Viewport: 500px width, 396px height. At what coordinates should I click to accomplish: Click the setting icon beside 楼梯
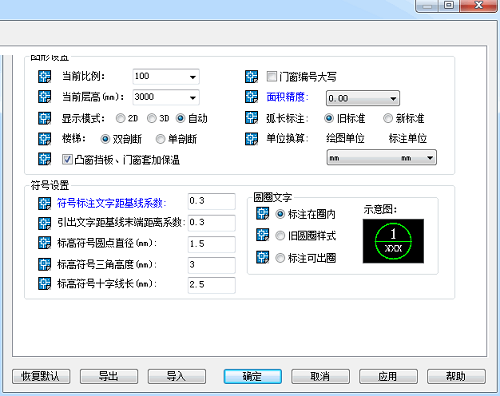44,139
